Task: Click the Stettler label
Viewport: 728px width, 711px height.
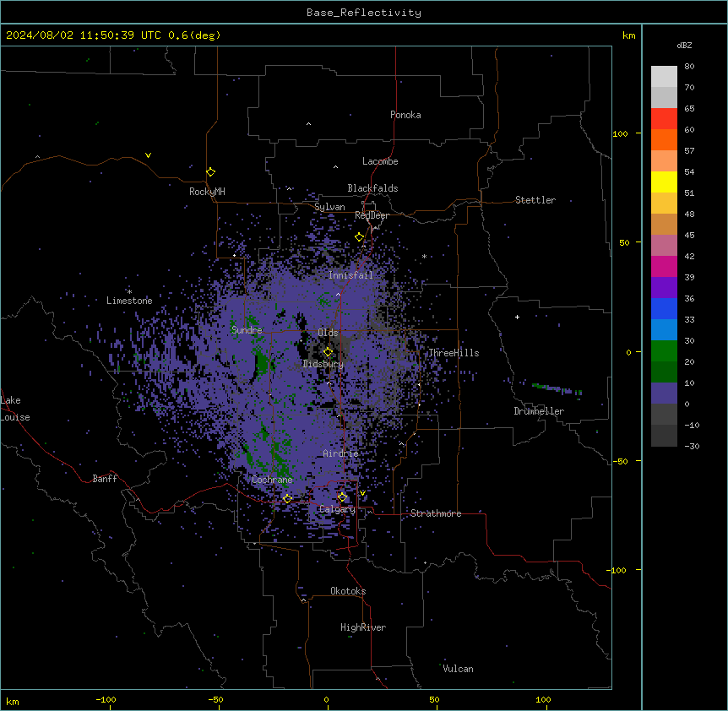Action: point(535,200)
